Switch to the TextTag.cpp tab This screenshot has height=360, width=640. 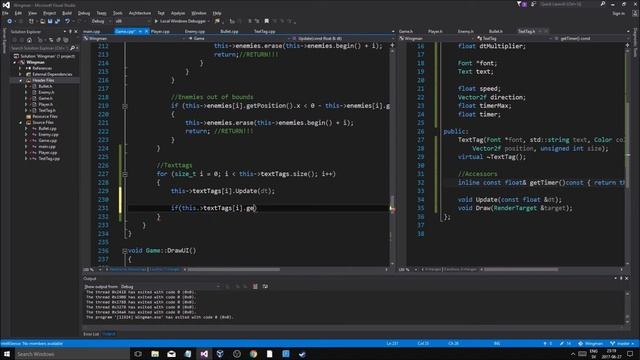click(264, 31)
